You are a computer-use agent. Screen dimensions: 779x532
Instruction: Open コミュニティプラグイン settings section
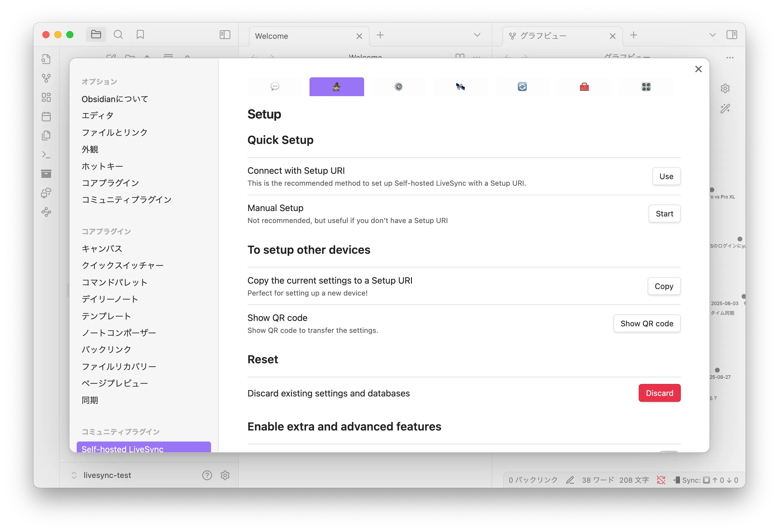[126, 199]
